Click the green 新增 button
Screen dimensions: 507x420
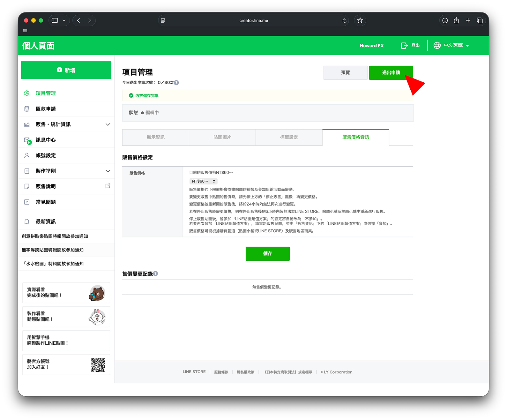(x=66, y=70)
